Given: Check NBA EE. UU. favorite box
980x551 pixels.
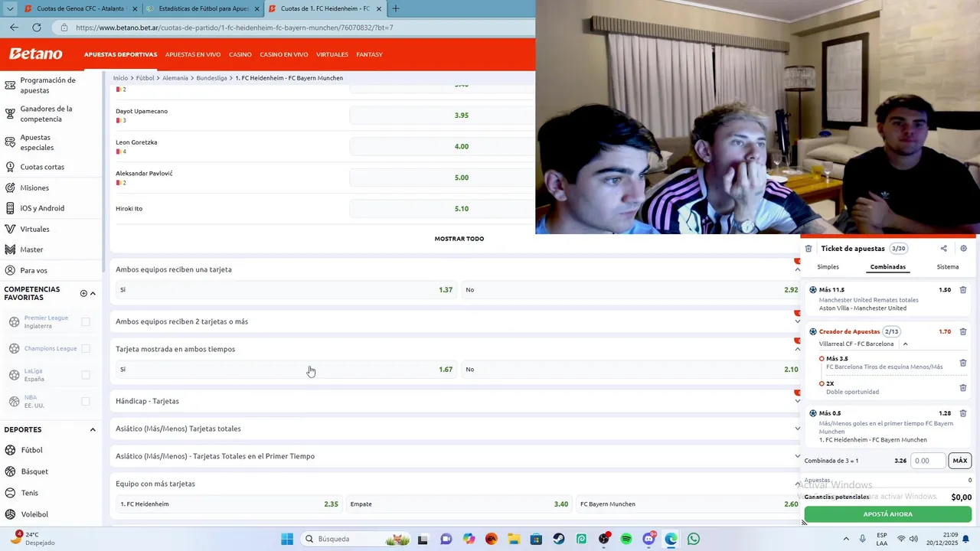Looking at the screenshot, I should click(x=86, y=401).
